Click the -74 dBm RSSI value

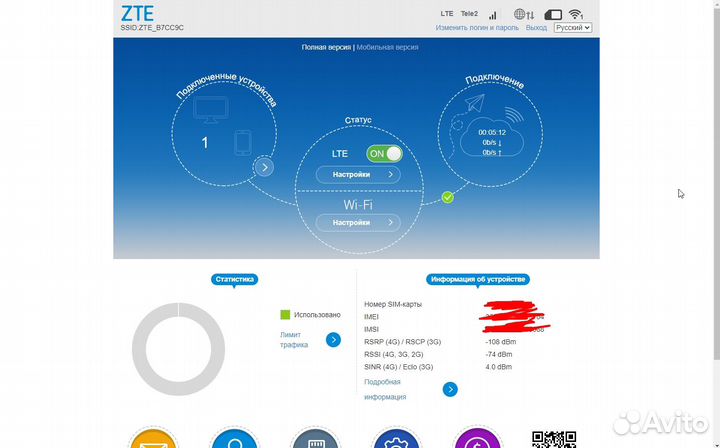[499, 354]
